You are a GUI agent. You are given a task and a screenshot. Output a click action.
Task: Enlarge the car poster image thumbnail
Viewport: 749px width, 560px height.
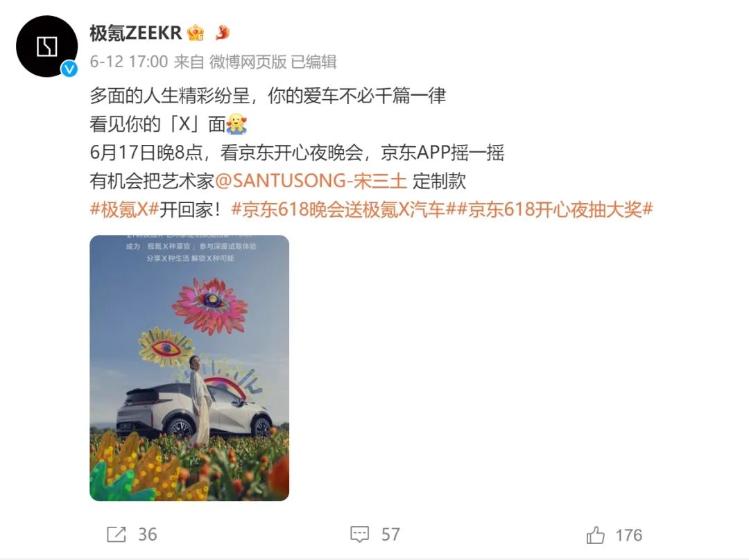[x=189, y=368]
